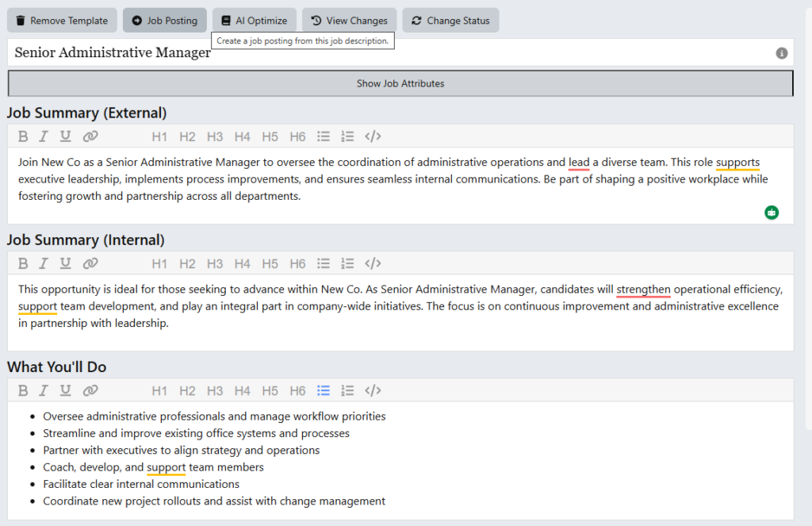Select the Bold icon in the External summary toolbar
The width and height of the screenshot is (812, 526).
tap(22, 136)
